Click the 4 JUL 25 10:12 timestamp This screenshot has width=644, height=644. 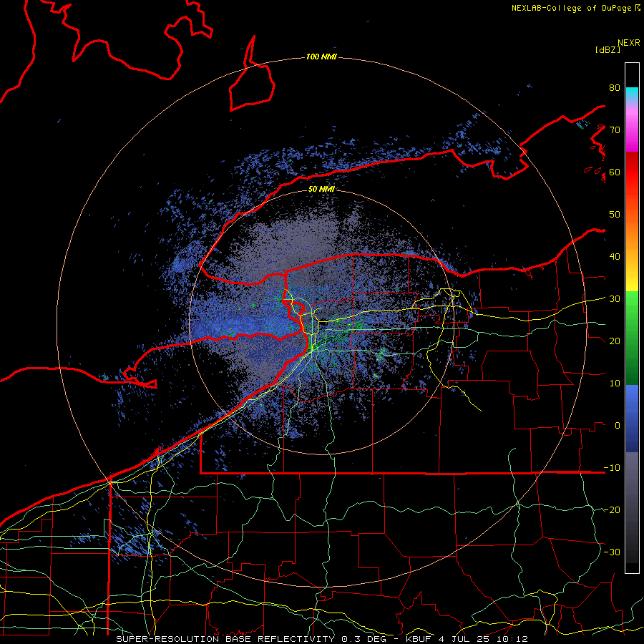(484, 639)
